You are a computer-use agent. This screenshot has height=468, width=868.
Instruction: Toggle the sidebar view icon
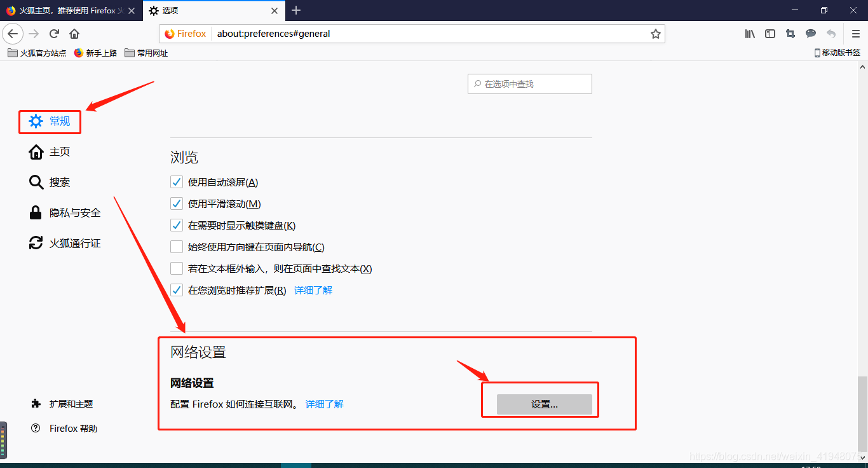[770, 33]
